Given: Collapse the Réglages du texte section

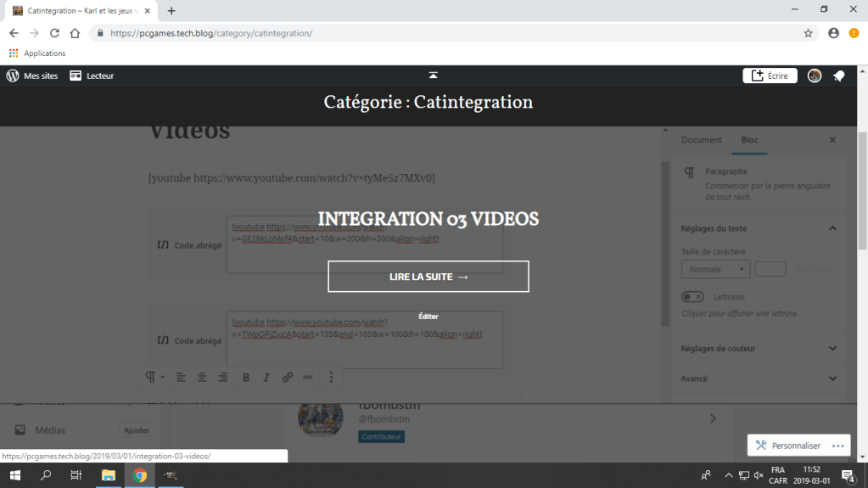Looking at the screenshot, I should [x=832, y=228].
